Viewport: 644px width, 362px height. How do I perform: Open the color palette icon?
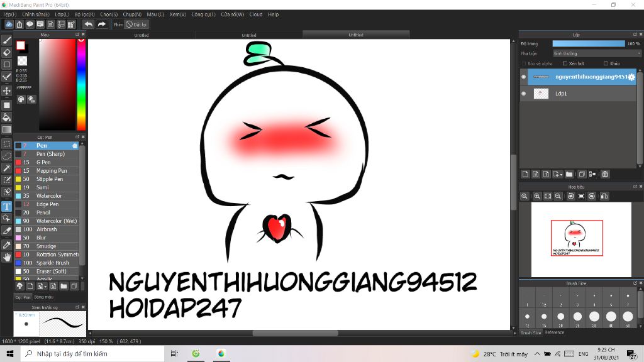coord(21,99)
